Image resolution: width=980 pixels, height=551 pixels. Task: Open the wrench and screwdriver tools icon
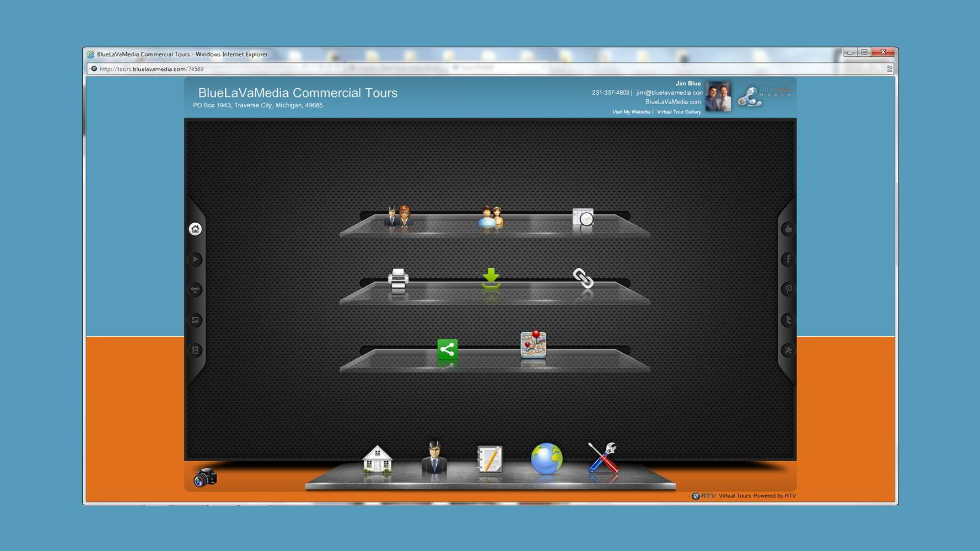pos(602,458)
